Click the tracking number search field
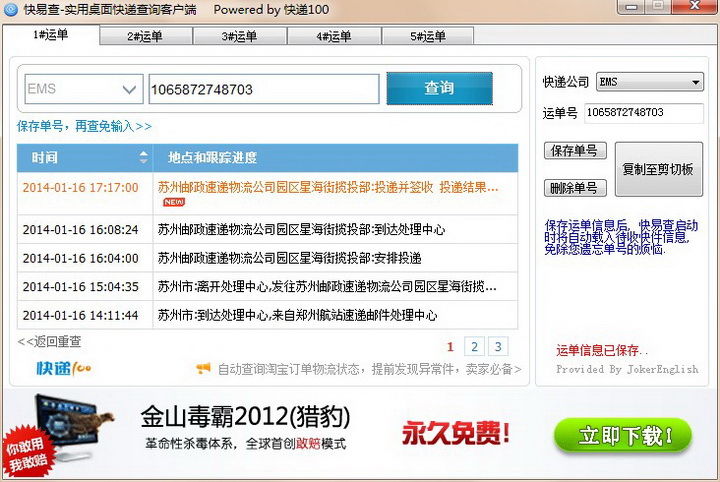This screenshot has width=720, height=482. [x=264, y=89]
